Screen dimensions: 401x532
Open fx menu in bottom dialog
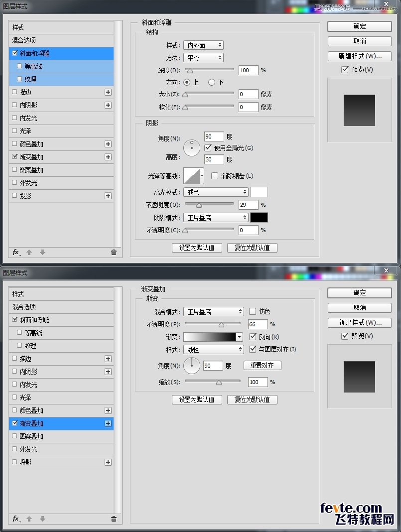pos(16,519)
